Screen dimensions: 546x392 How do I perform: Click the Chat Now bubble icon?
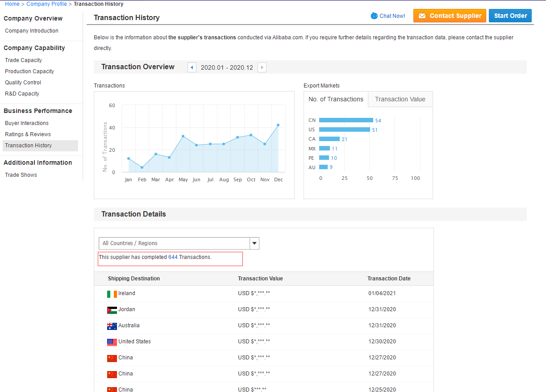click(374, 16)
